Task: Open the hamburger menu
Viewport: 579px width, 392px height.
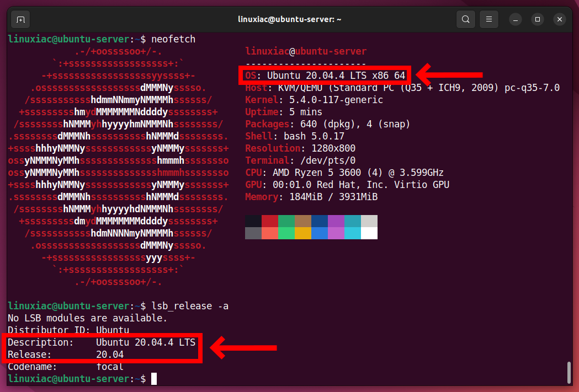Action: point(489,19)
